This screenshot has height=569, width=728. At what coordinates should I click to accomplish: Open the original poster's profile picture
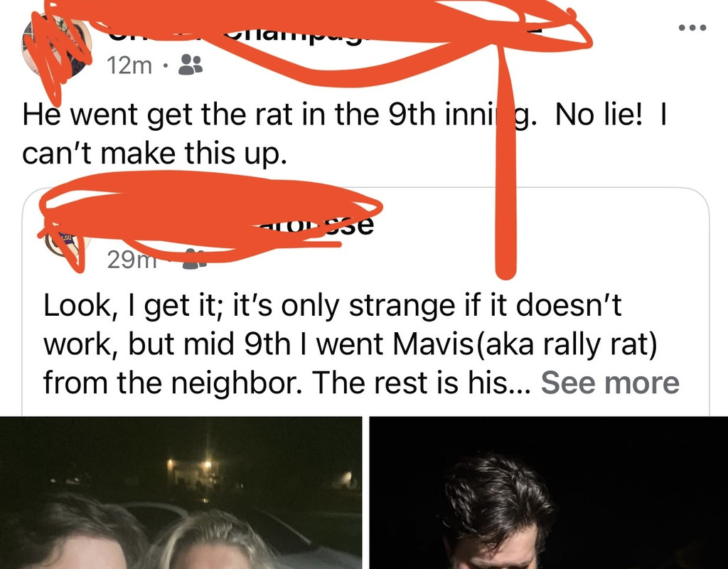pos(56,46)
